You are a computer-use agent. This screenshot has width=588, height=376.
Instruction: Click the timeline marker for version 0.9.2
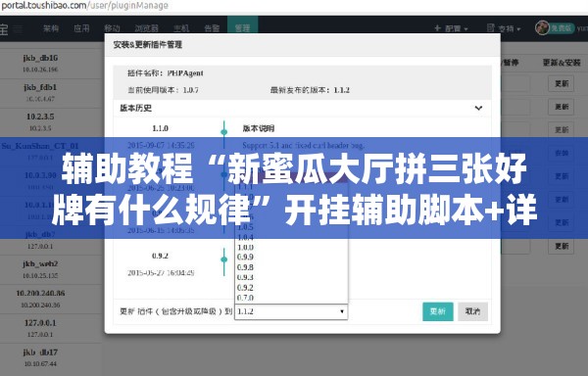click(223, 259)
